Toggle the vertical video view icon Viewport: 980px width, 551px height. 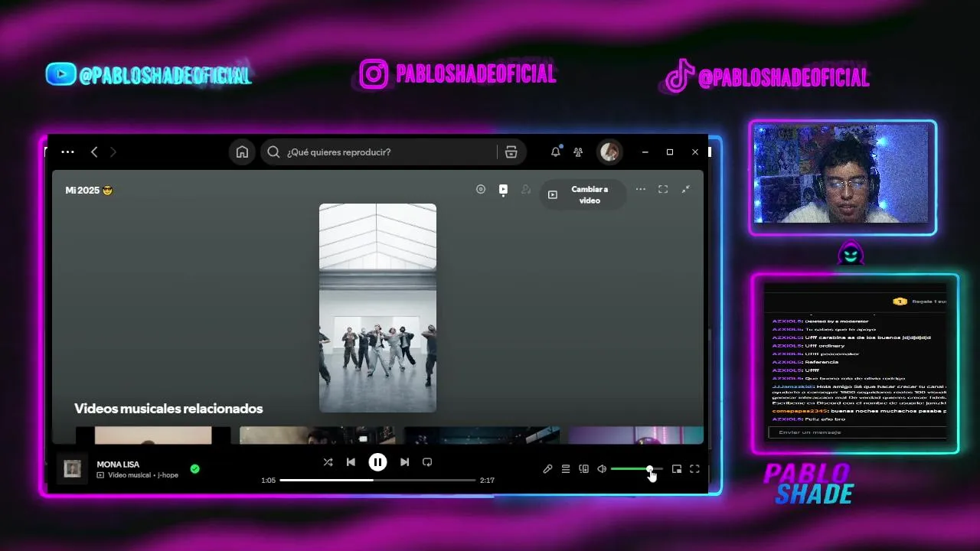coord(503,189)
